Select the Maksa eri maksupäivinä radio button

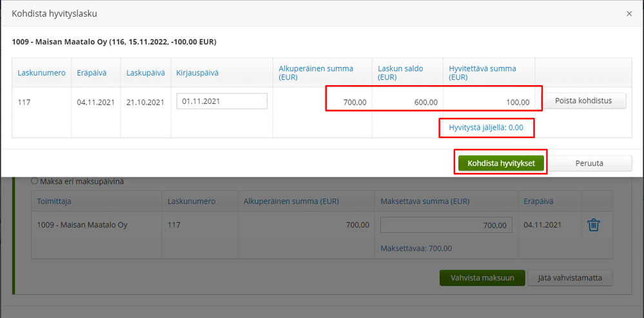tap(35, 181)
